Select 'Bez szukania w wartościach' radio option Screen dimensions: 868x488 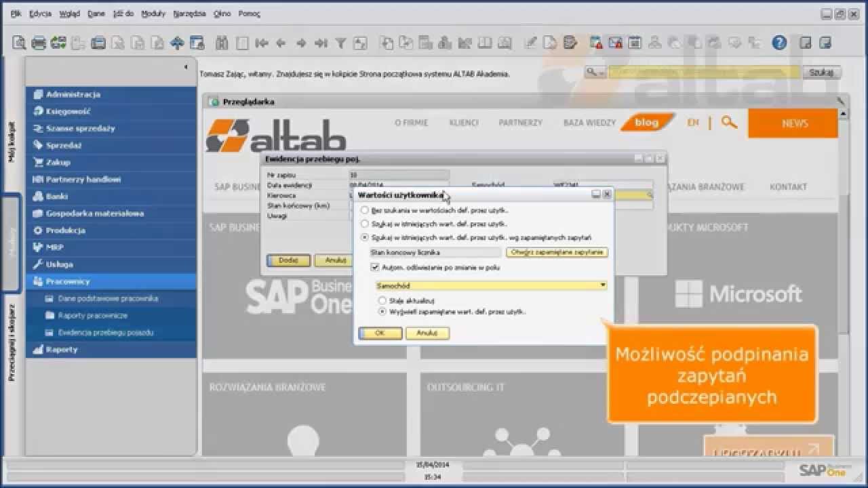point(365,211)
